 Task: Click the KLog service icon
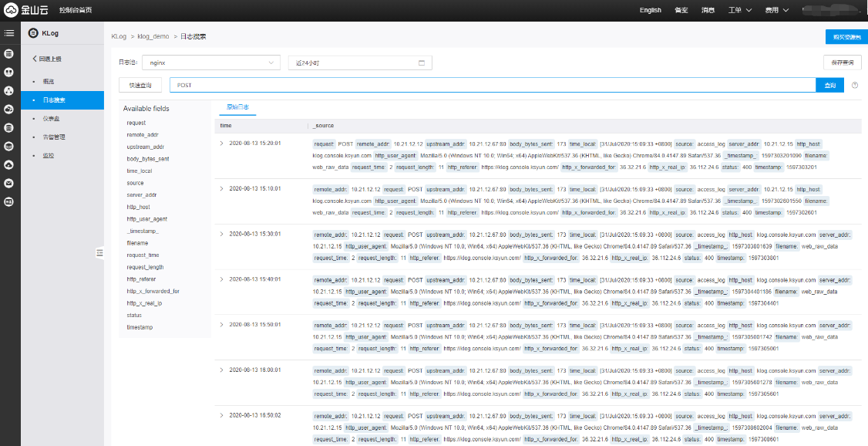[x=34, y=33]
